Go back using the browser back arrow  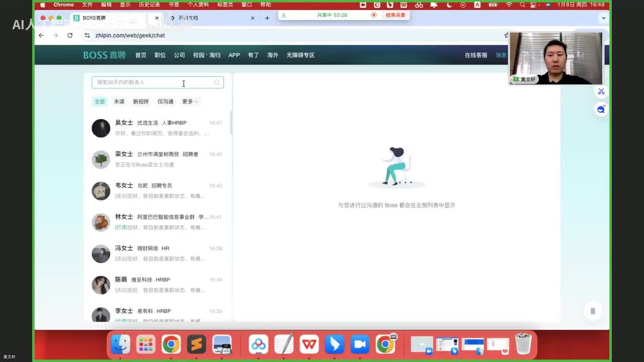click(41, 35)
